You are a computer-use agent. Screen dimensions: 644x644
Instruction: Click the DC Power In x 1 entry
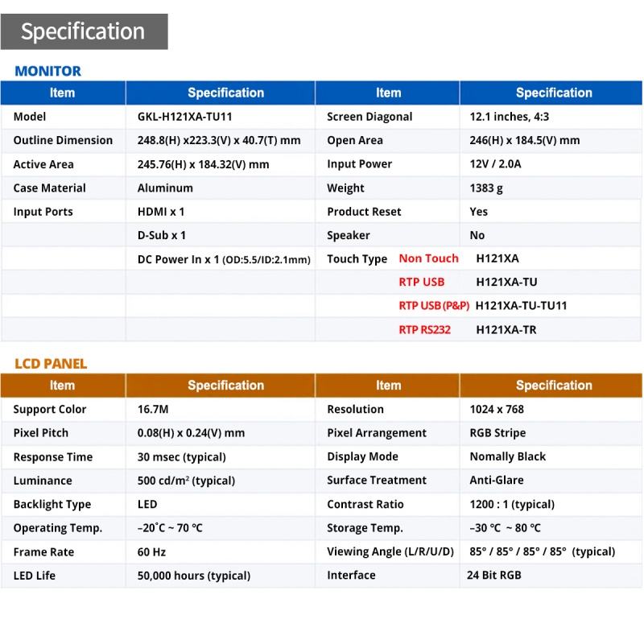click(224, 259)
